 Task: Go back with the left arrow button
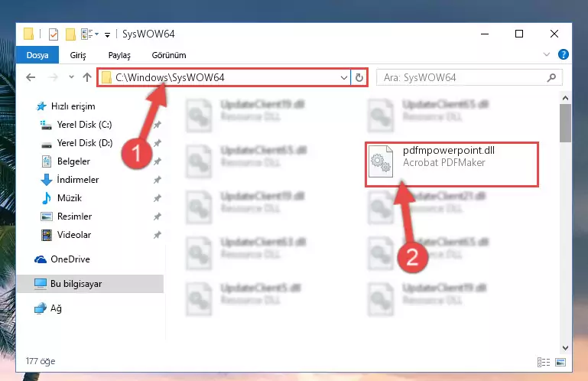pos(31,77)
